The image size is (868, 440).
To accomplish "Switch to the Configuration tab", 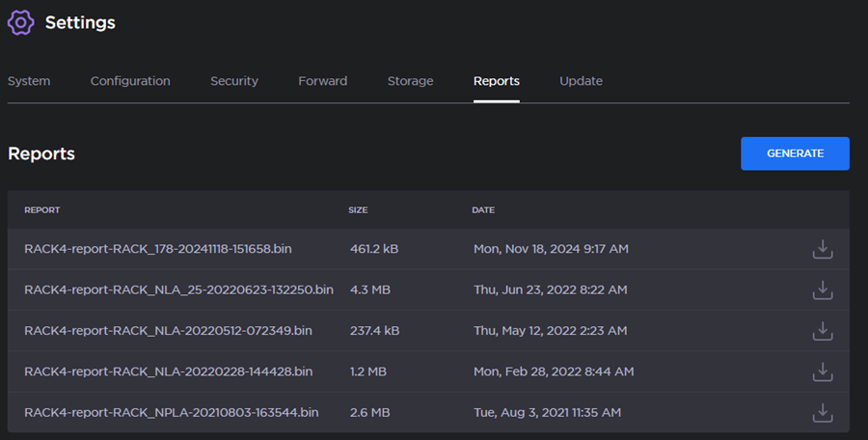I will tap(130, 81).
